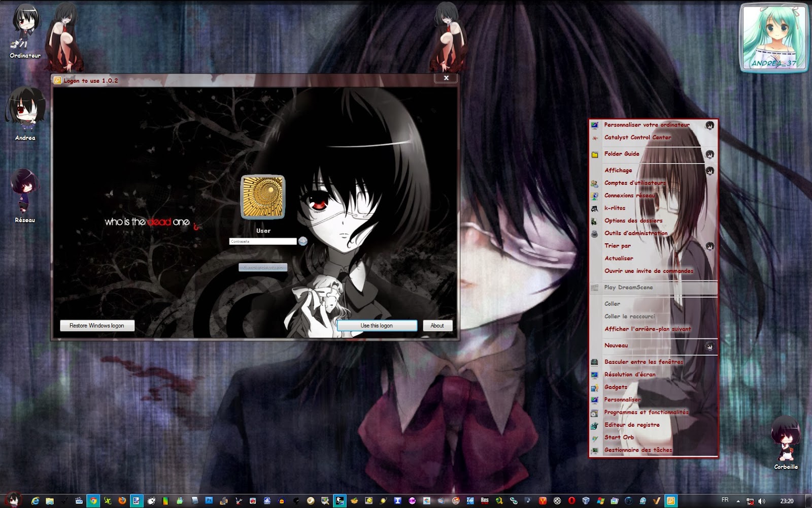
Task: Expand the Folder Guide submenu
Action: (653, 154)
